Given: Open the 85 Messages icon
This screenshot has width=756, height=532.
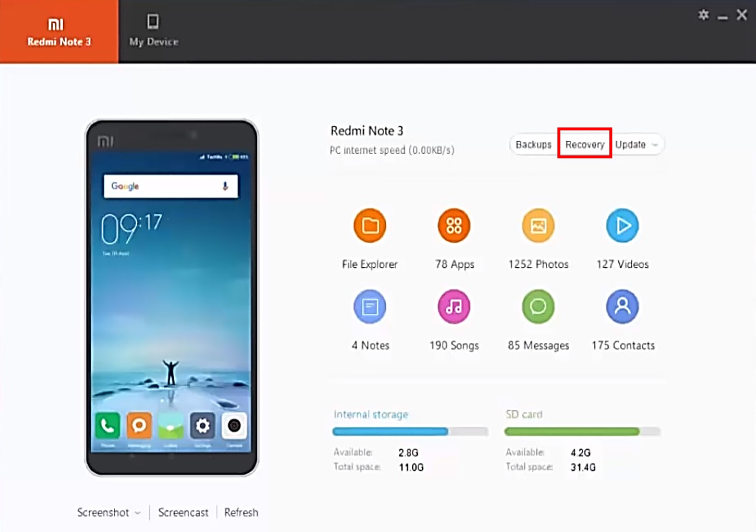Looking at the screenshot, I should pos(538,307).
